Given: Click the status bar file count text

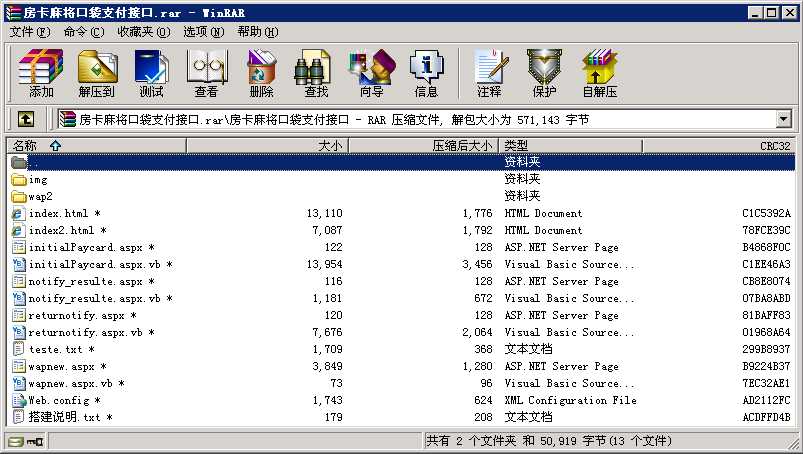Looking at the screenshot, I should [548, 441].
